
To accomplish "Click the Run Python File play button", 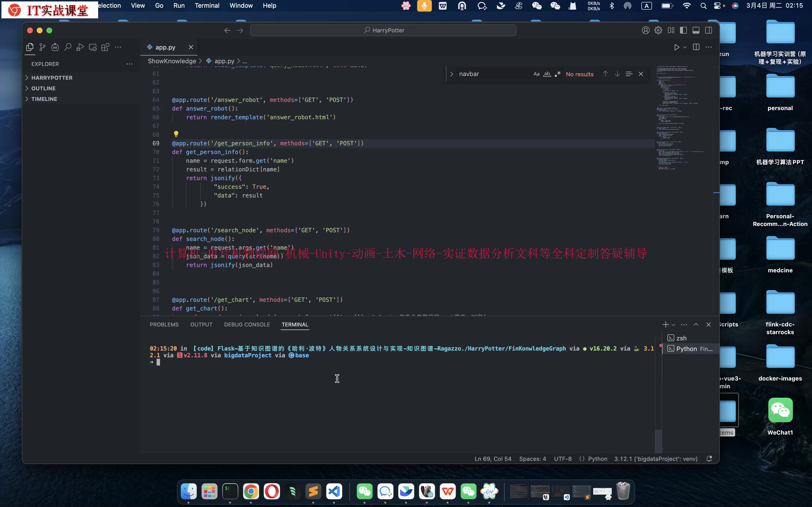I will point(676,47).
